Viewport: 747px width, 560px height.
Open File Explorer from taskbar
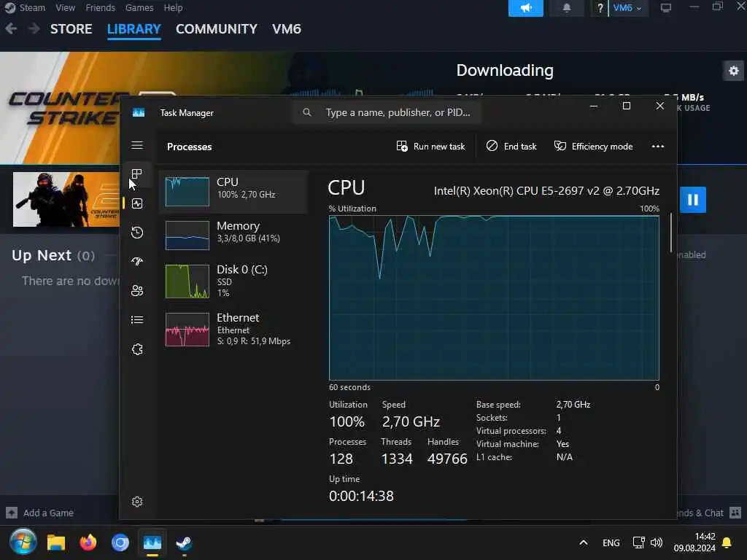(56, 542)
